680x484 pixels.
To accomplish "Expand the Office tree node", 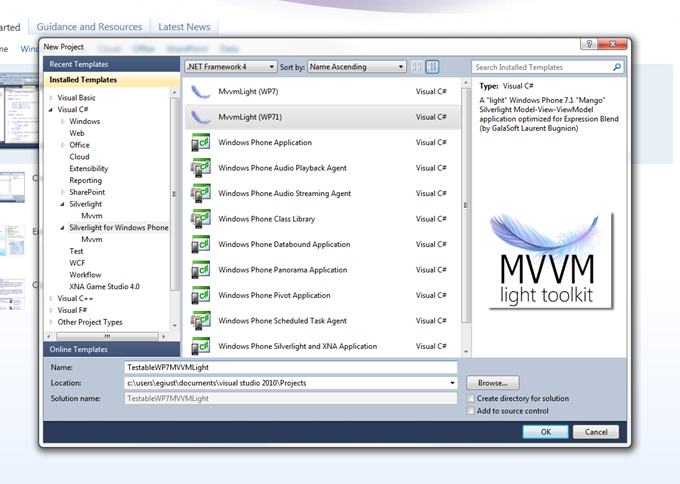I will tap(63, 145).
